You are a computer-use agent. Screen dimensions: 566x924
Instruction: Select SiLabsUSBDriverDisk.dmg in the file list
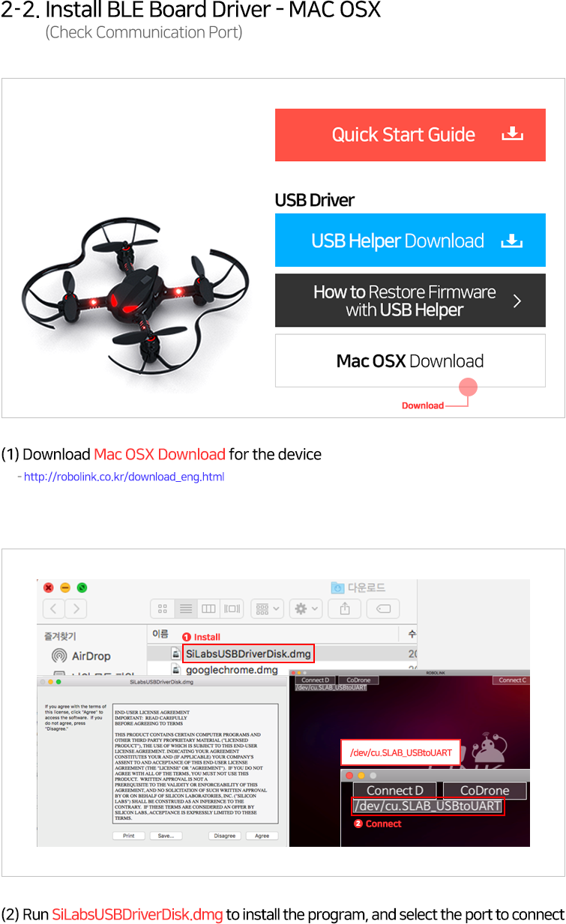247,653
